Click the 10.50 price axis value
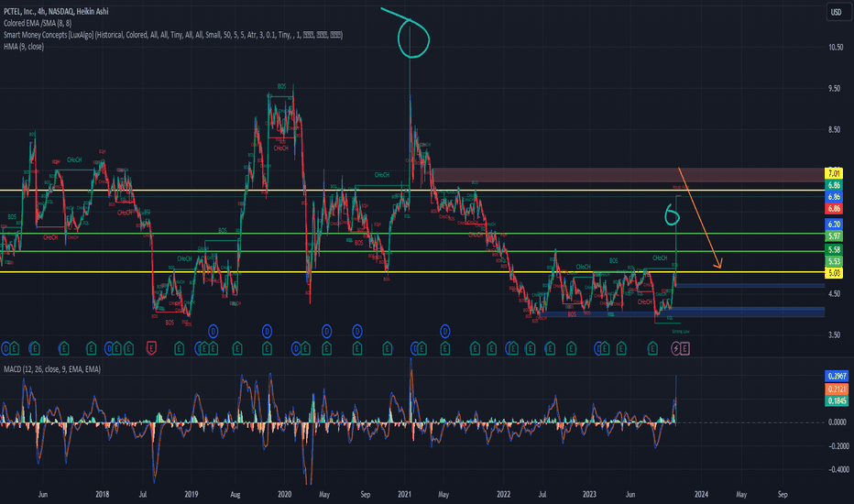854x504 pixels. click(x=836, y=48)
